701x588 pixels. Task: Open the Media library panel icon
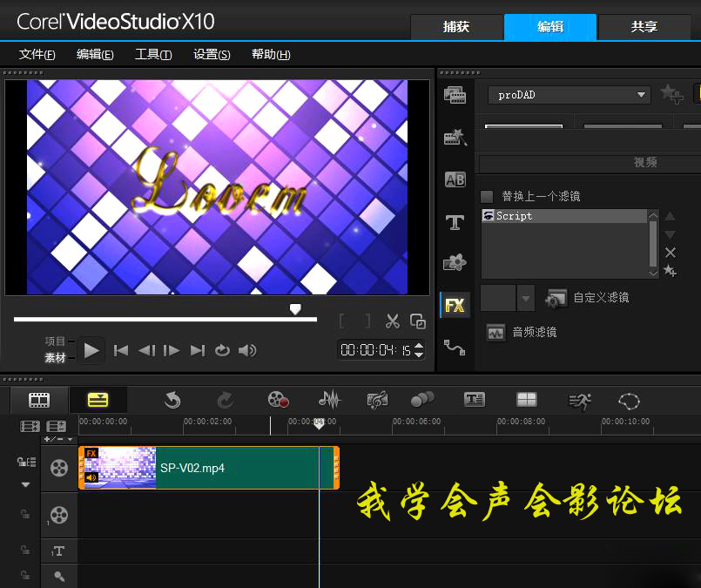(x=455, y=95)
